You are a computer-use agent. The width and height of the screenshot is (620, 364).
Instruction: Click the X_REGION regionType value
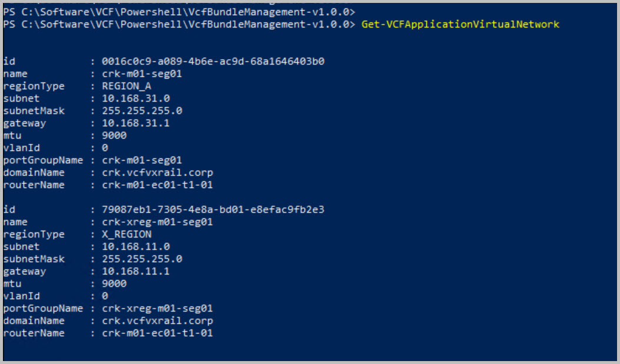[127, 234]
